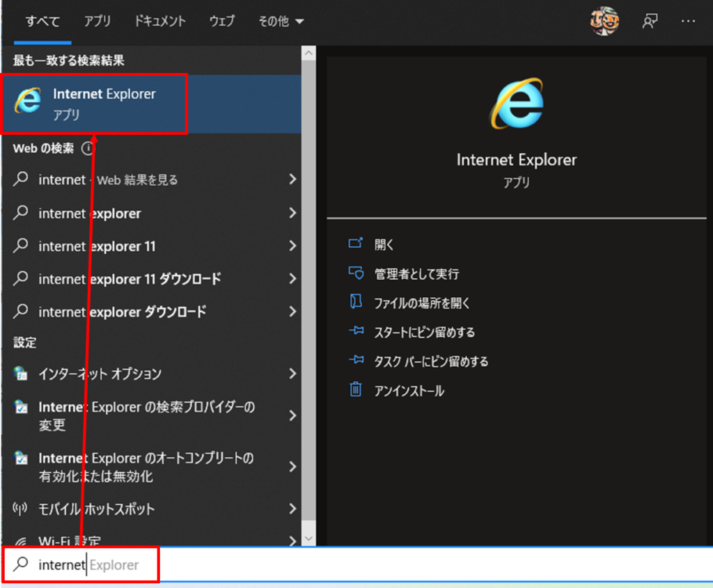Expand the オートコンプリート setting arrow
The image size is (713, 588).
tap(292, 467)
